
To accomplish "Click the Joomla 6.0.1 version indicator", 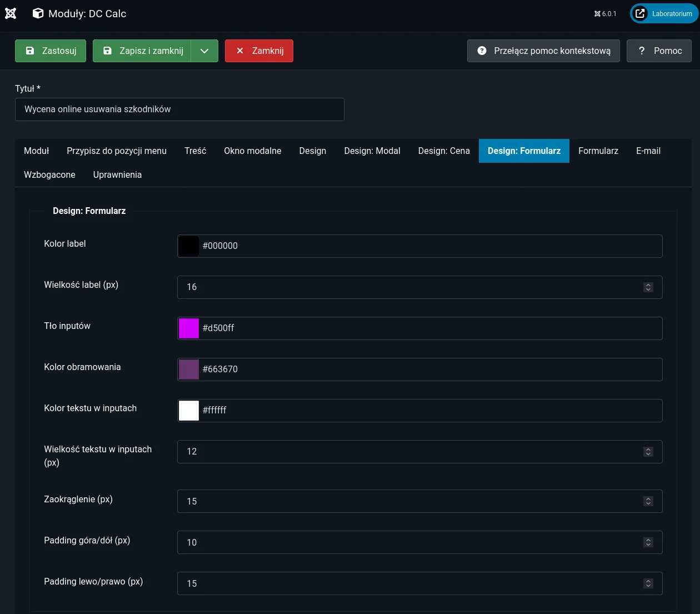I will coord(605,14).
